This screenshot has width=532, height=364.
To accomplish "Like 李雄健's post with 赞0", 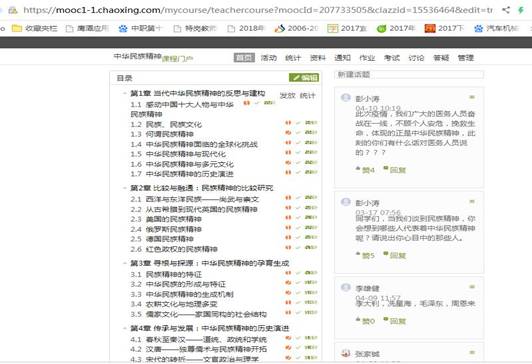I will (x=365, y=321).
